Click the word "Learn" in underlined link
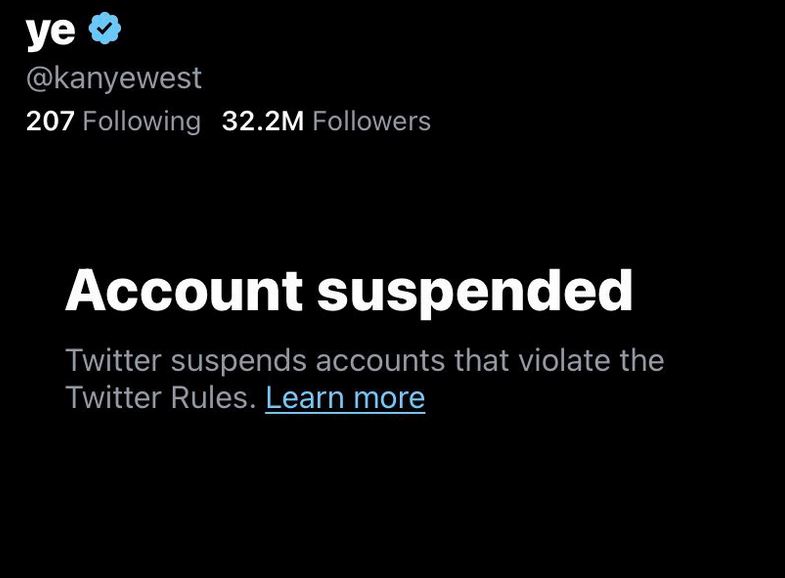 point(303,398)
